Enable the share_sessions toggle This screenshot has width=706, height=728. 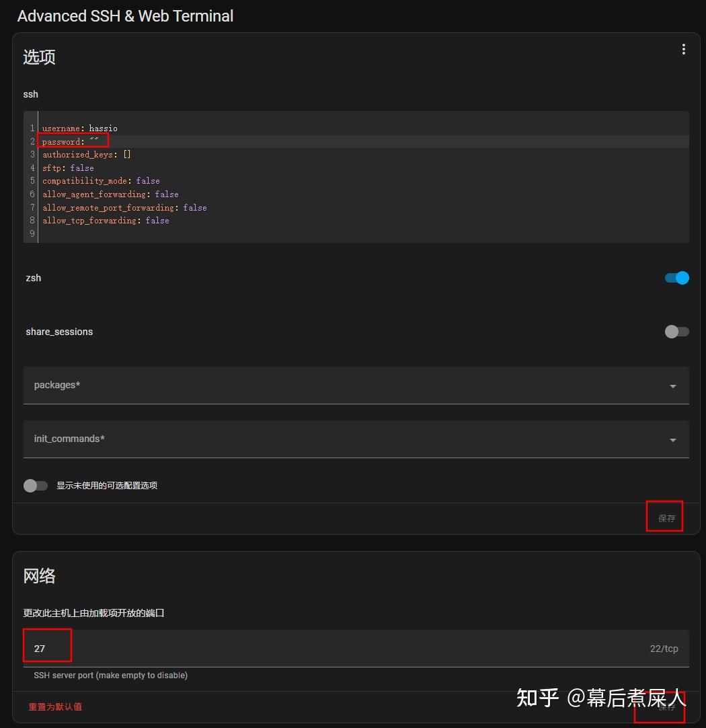coord(676,332)
